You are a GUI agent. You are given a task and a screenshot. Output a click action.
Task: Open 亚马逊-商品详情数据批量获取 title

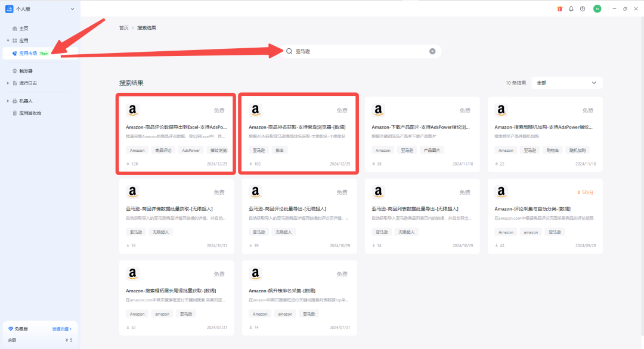169,208
